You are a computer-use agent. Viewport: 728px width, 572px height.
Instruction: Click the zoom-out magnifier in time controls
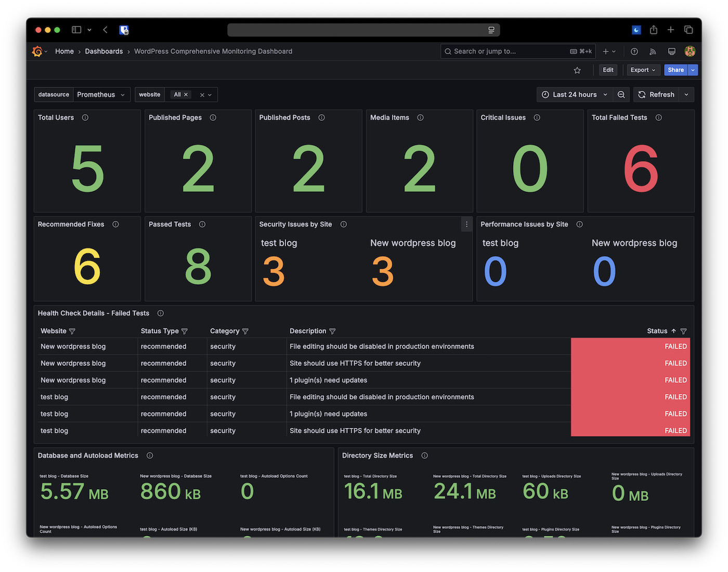pyautogui.click(x=621, y=95)
